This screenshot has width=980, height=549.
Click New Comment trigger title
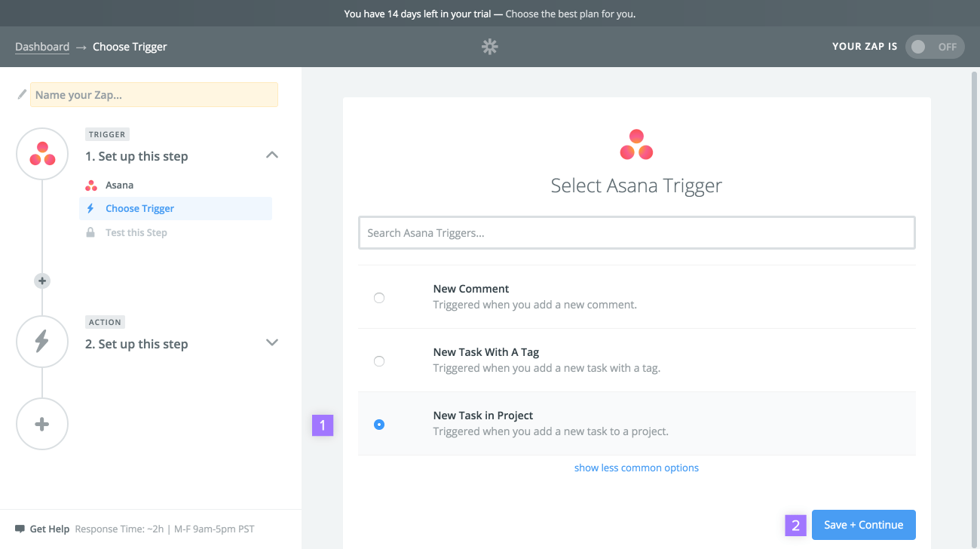[471, 289]
